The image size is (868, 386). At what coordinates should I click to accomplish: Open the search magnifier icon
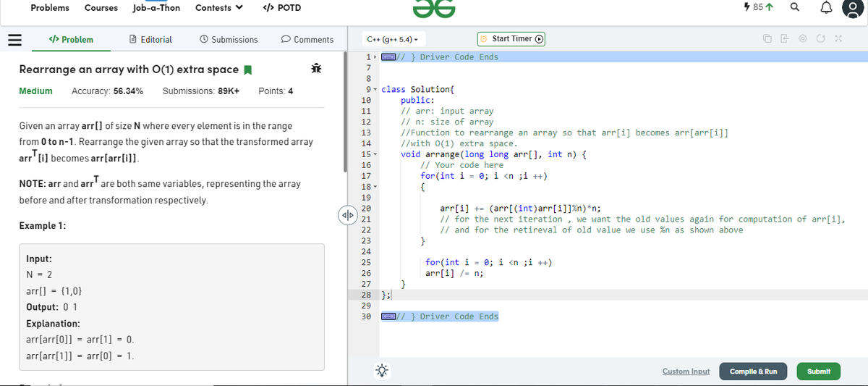coord(795,8)
